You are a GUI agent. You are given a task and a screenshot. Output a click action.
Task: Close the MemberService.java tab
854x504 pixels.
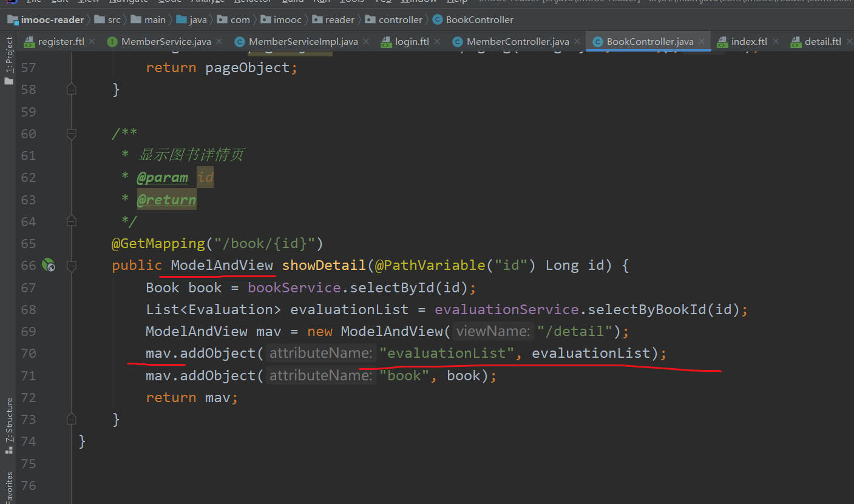(x=219, y=41)
